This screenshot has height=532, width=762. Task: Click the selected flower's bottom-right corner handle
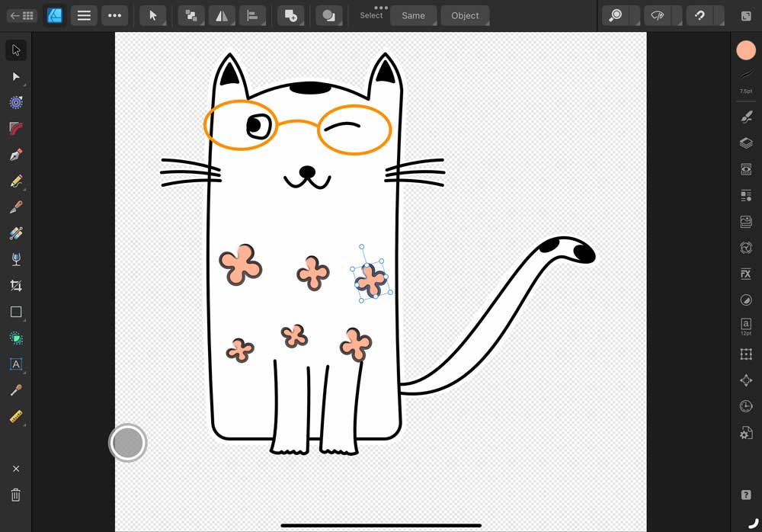(x=391, y=292)
